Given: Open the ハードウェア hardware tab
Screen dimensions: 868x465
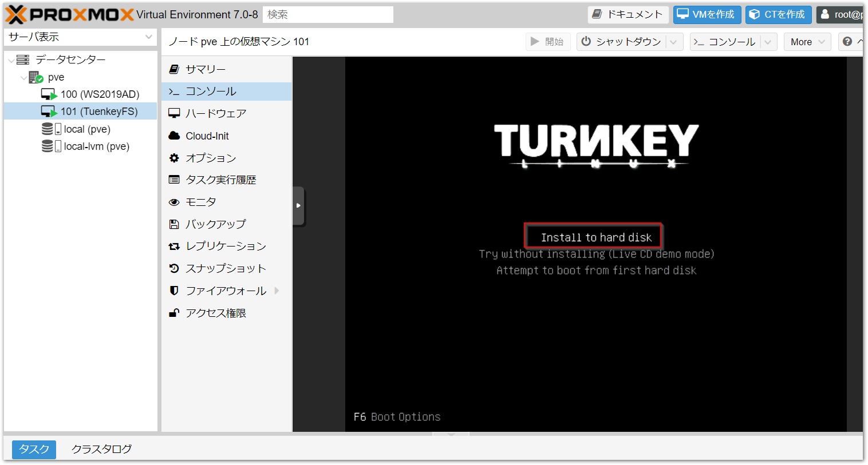Looking at the screenshot, I should [x=227, y=113].
